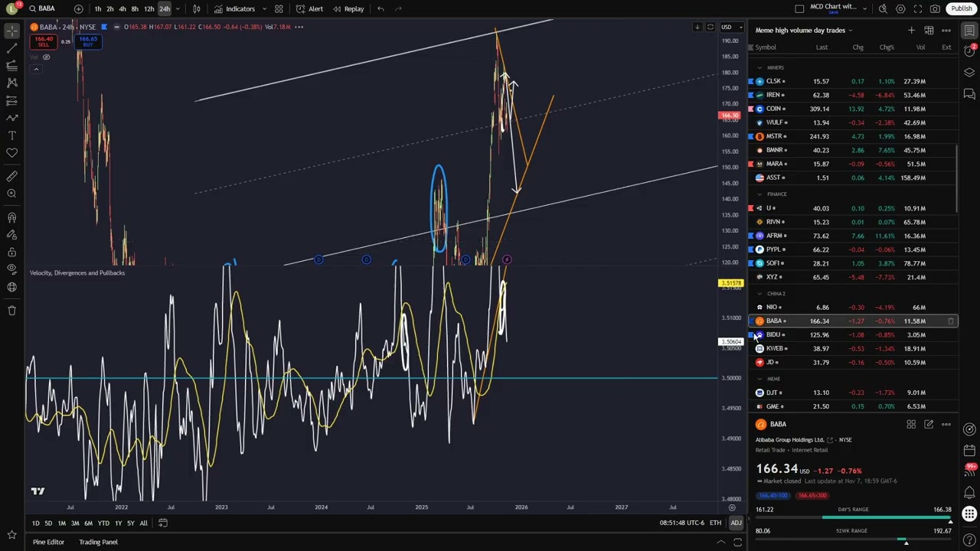Toggle the BABA flag marker
The height and width of the screenshot is (551, 980).
pyautogui.click(x=104, y=27)
